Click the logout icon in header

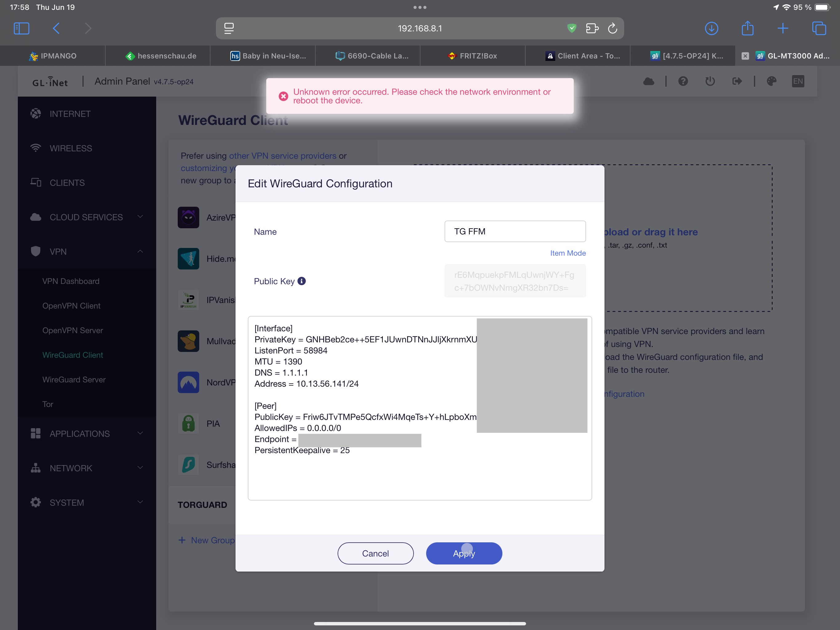coord(737,81)
